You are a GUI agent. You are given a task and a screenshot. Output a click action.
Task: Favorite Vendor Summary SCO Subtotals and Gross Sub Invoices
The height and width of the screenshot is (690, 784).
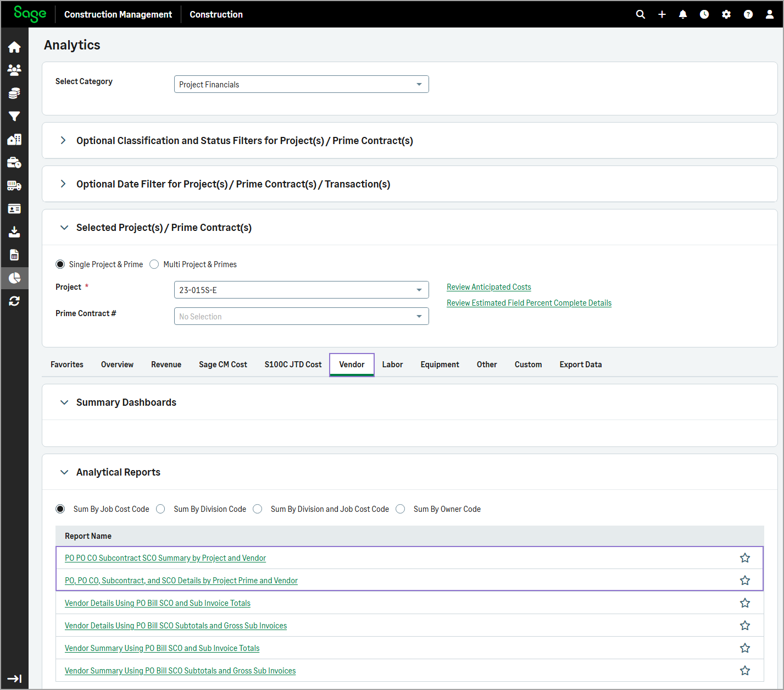745,671
